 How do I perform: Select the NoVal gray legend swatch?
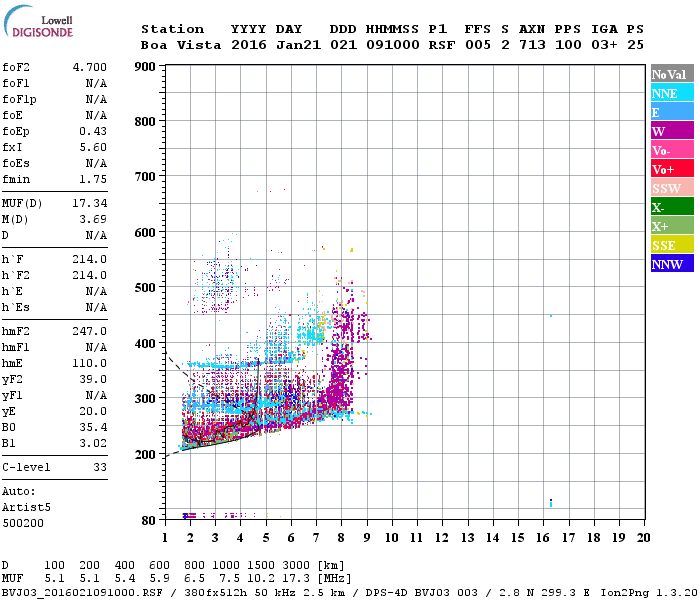(x=672, y=74)
